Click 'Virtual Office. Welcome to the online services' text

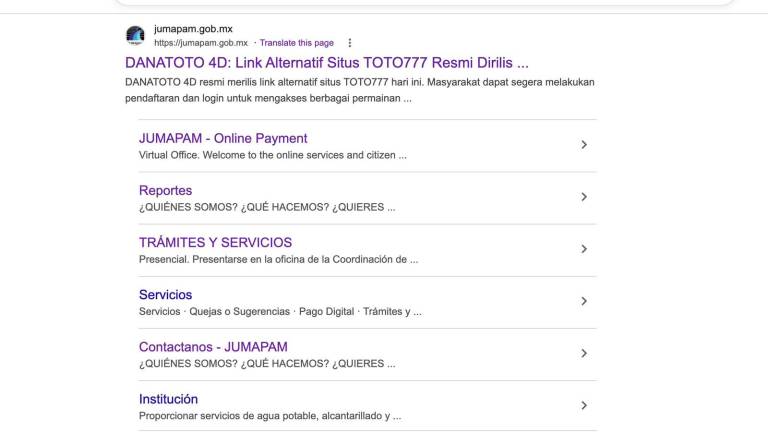(272, 155)
